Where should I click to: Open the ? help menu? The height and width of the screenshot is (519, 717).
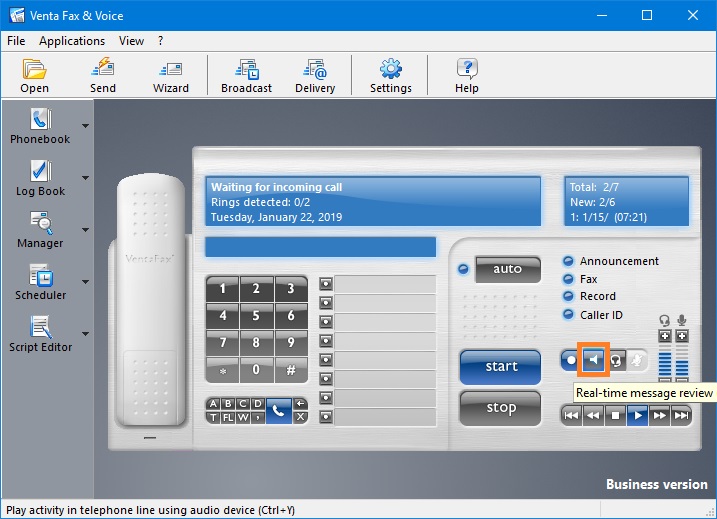pos(161,41)
